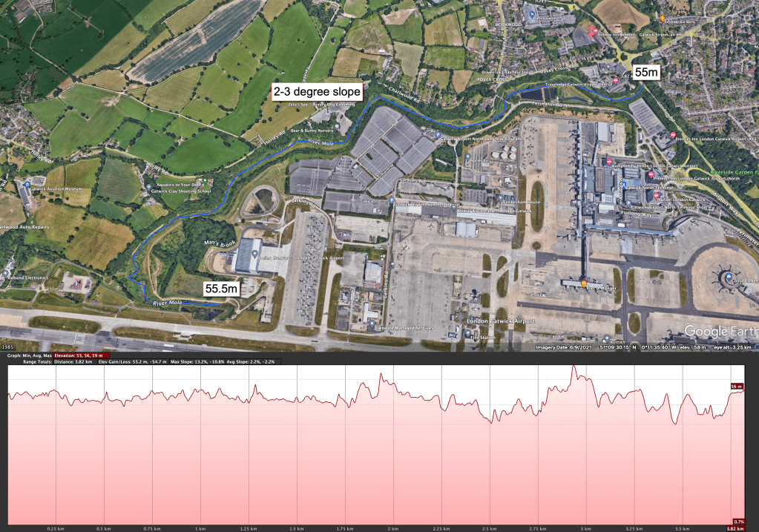The width and height of the screenshot is (759, 532).
Task: Click the 55.5m label on the map
Action: 220,289
